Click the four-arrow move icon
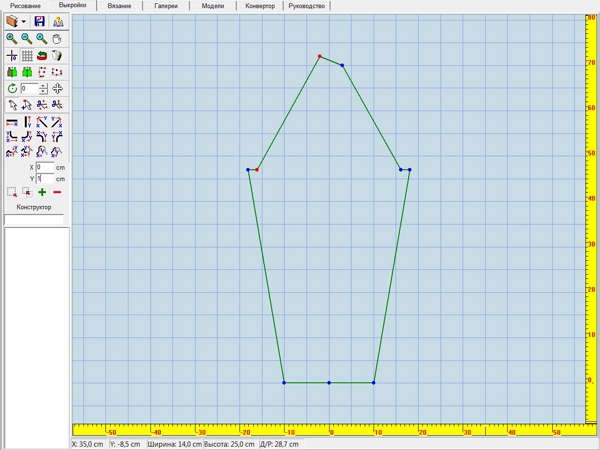This screenshot has width=600, height=450. tap(57, 89)
